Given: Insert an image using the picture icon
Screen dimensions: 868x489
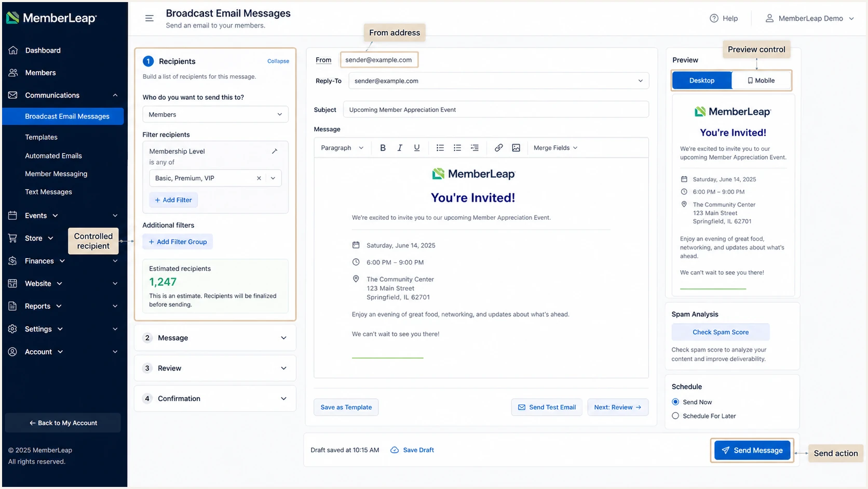Looking at the screenshot, I should tap(516, 148).
